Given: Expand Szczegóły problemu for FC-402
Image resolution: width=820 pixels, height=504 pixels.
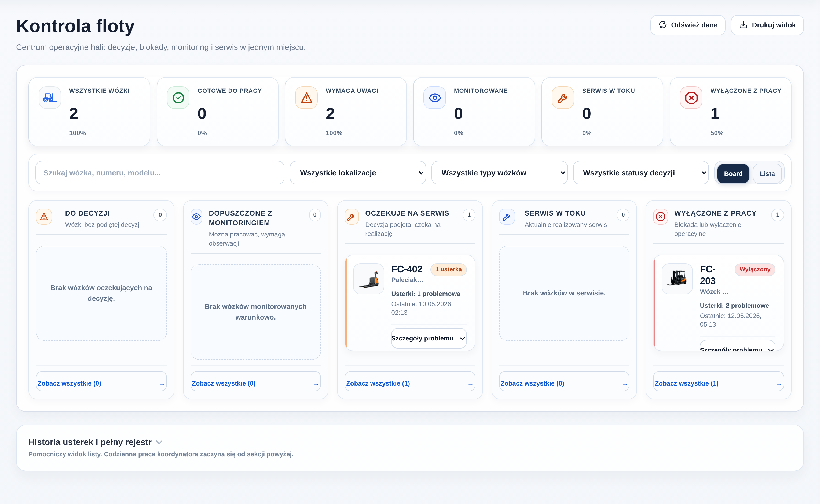Looking at the screenshot, I should click(429, 338).
